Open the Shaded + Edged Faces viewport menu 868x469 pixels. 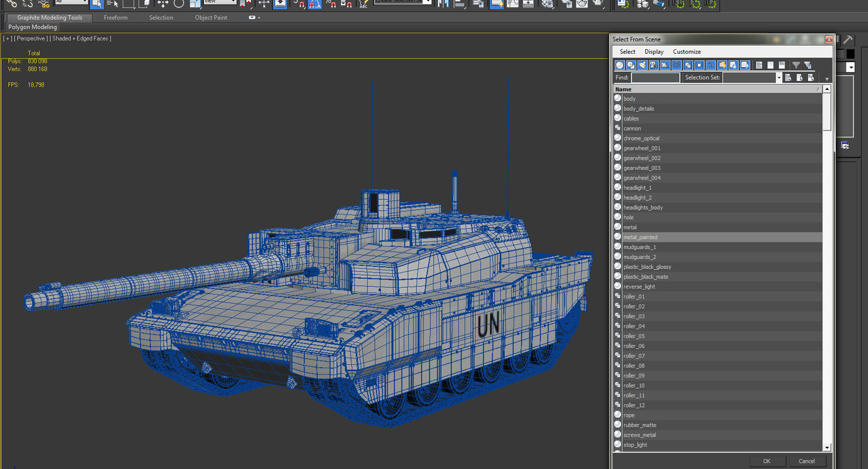(x=80, y=39)
